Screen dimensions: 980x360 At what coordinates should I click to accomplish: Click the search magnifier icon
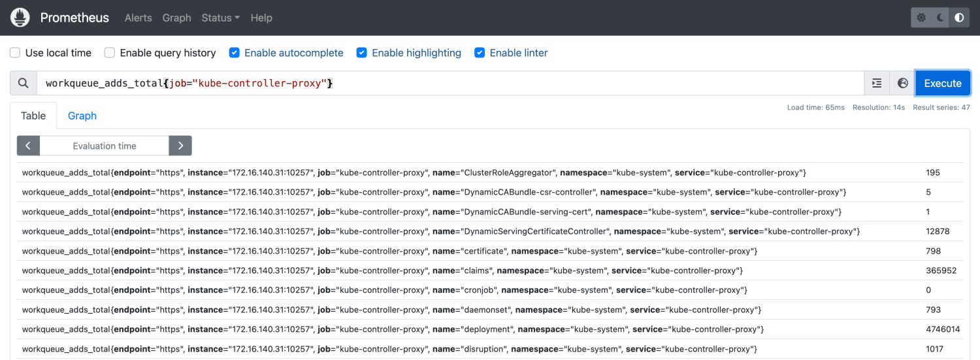(x=24, y=84)
